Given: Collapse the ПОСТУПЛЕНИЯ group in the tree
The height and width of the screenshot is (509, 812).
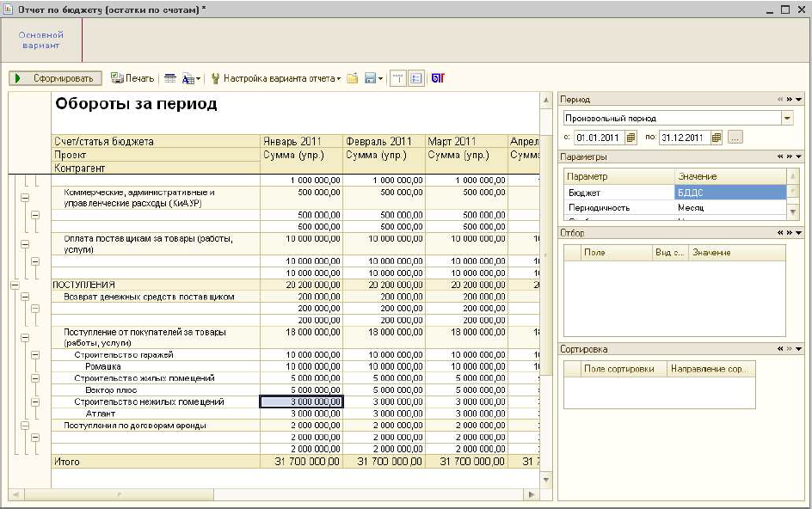Looking at the screenshot, I should click(x=14, y=285).
